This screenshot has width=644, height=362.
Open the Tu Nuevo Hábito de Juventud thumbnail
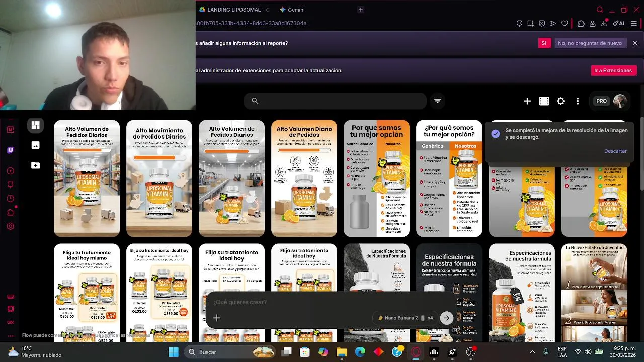click(x=594, y=293)
